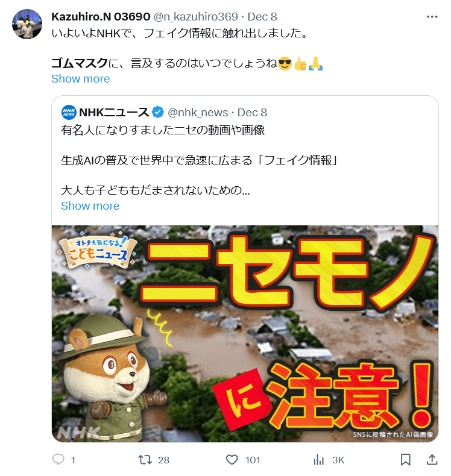Open the quoted tweet's Japanese body text
This screenshot has width=451, height=476.
pyautogui.click(x=199, y=160)
